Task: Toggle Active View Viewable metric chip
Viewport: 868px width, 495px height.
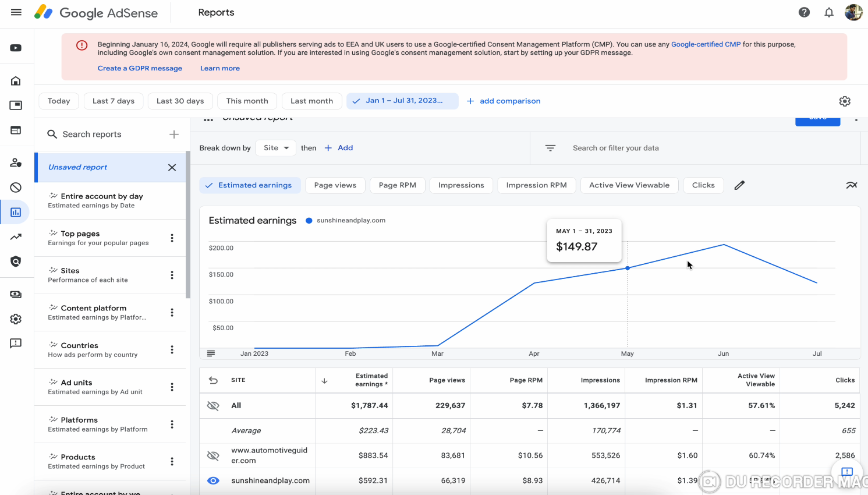Action: pos(629,185)
